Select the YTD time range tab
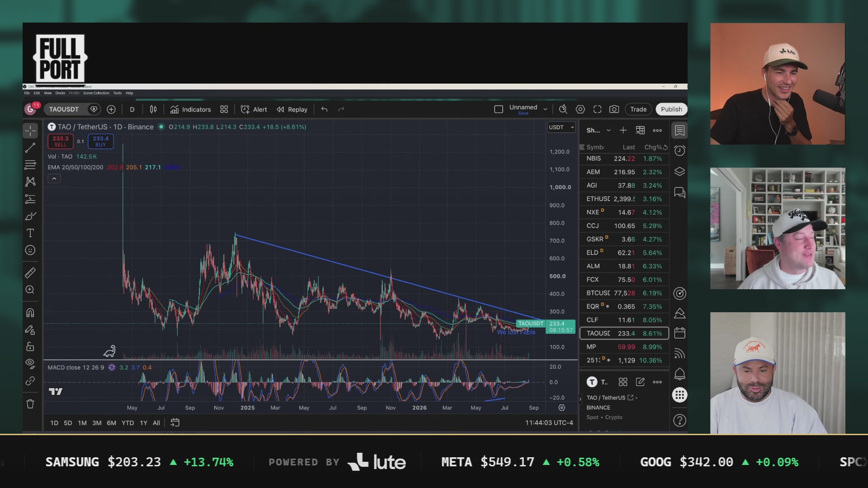Screen dimensions: 868x488 point(127,423)
